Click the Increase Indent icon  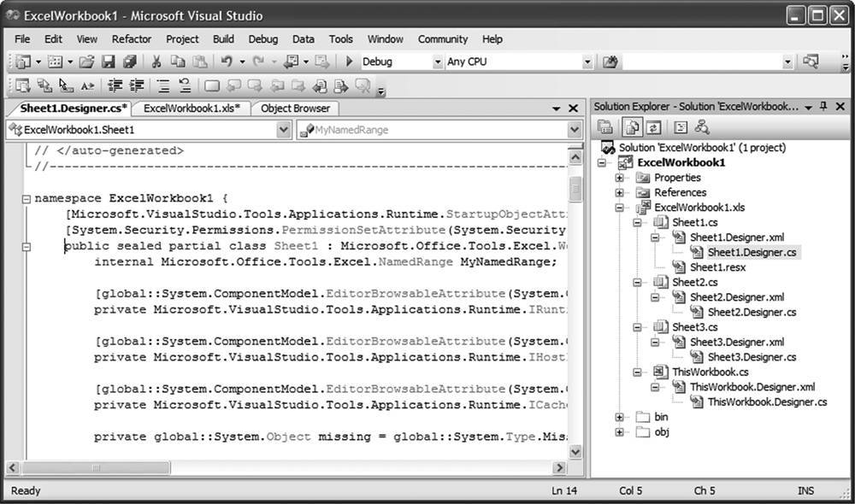click(x=135, y=85)
